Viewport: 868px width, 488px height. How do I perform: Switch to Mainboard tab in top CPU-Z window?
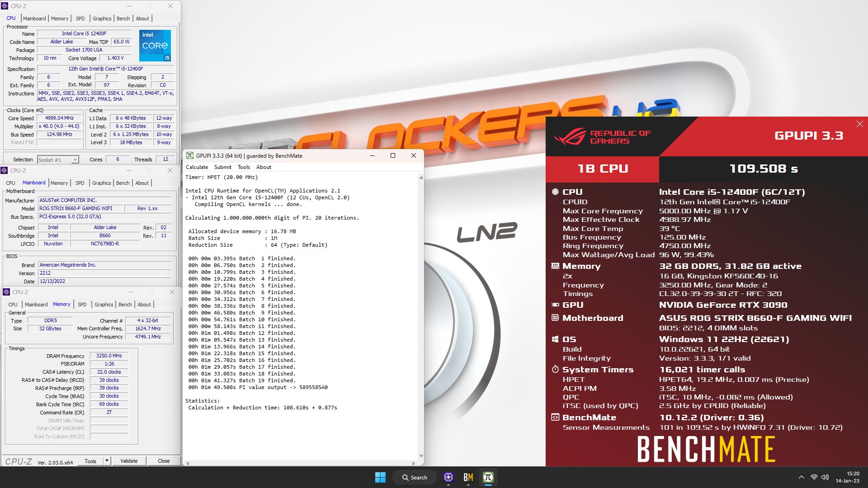(x=34, y=19)
